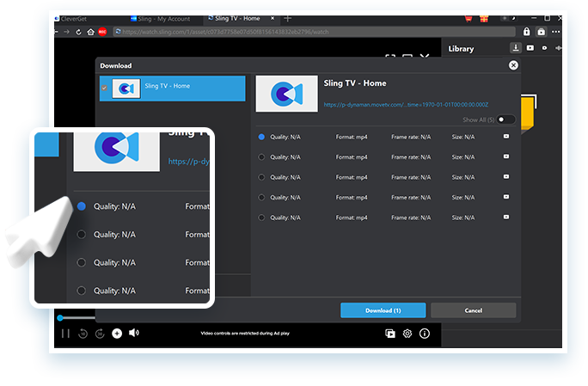588x386 pixels.
Task: Click "Format: mp4" in the first row
Action: coord(352,137)
